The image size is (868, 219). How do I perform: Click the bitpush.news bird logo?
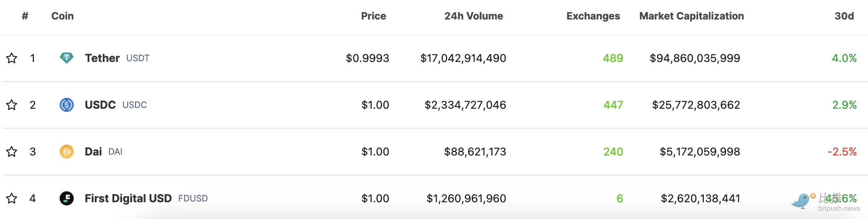click(803, 201)
